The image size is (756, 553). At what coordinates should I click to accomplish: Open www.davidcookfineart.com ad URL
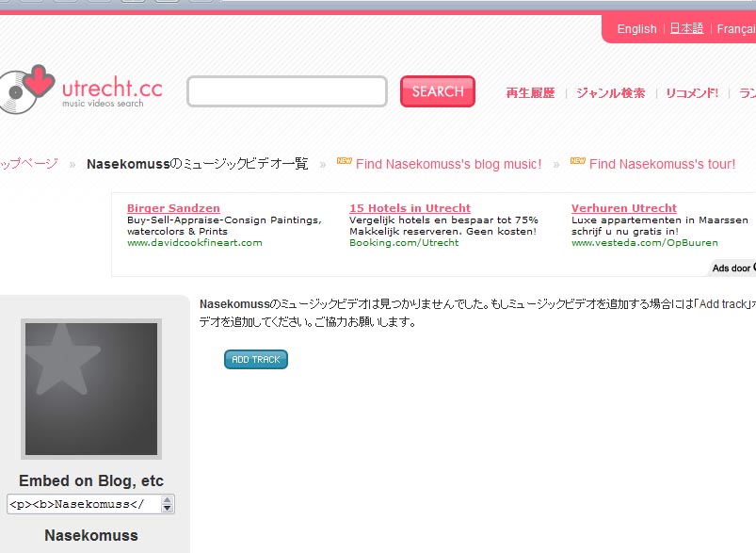click(195, 243)
